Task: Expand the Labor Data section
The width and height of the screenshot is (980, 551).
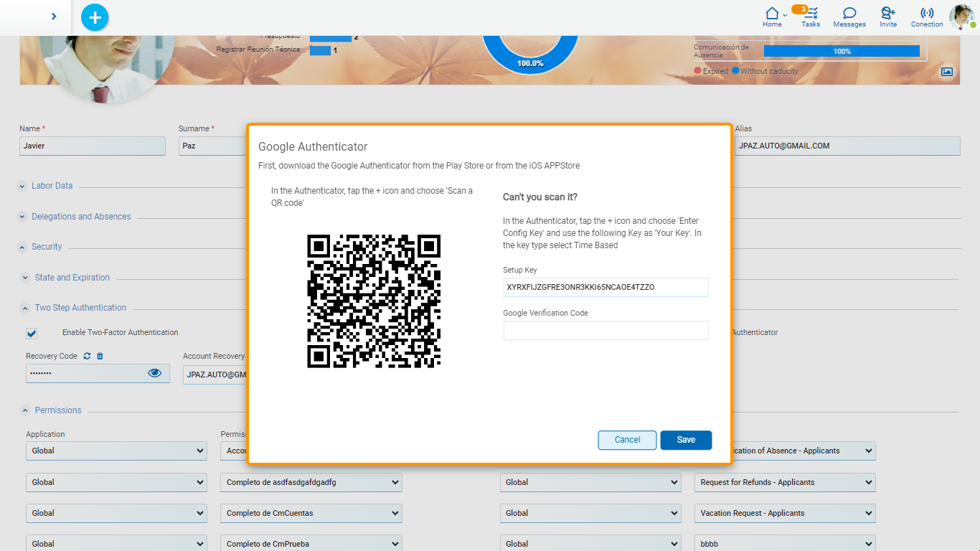Action: [22, 186]
